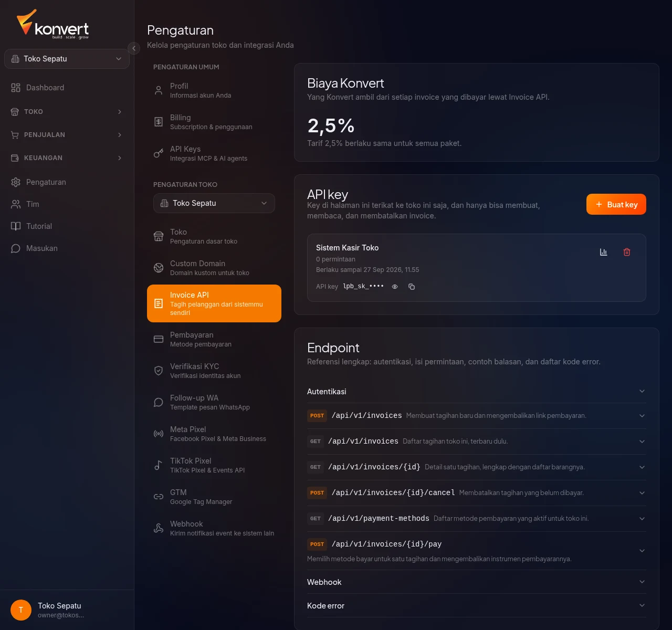
Task: Open the Meta Pixel settings
Action: (214, 434)
